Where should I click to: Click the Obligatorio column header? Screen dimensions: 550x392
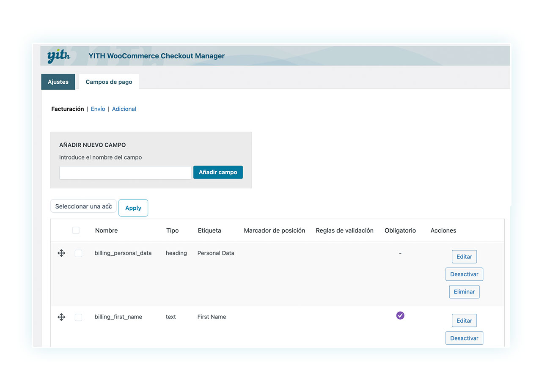pos(400,230)
